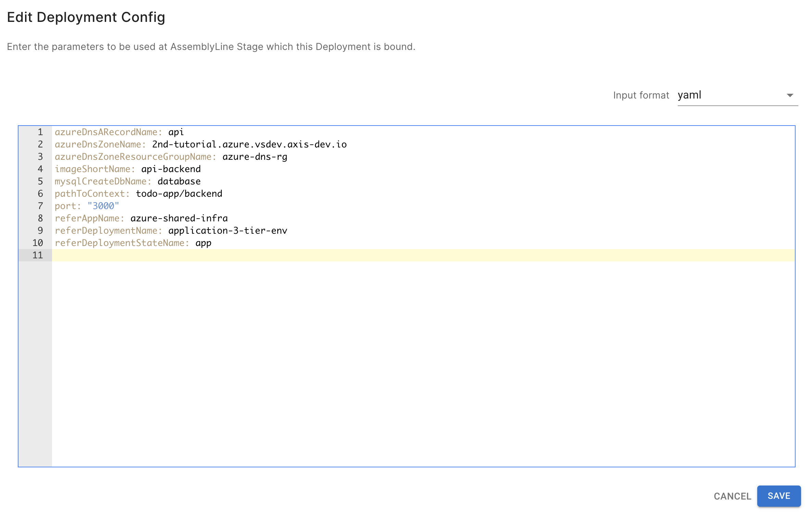Click the azure-dns-rg value text
Viewport: 812px width, 518px height.
[255, 157]
